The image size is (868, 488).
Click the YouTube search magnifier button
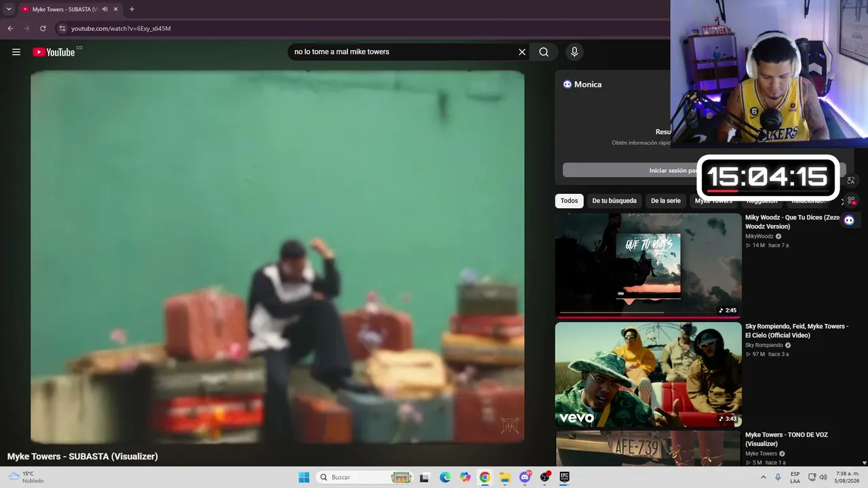pos(544,52)
